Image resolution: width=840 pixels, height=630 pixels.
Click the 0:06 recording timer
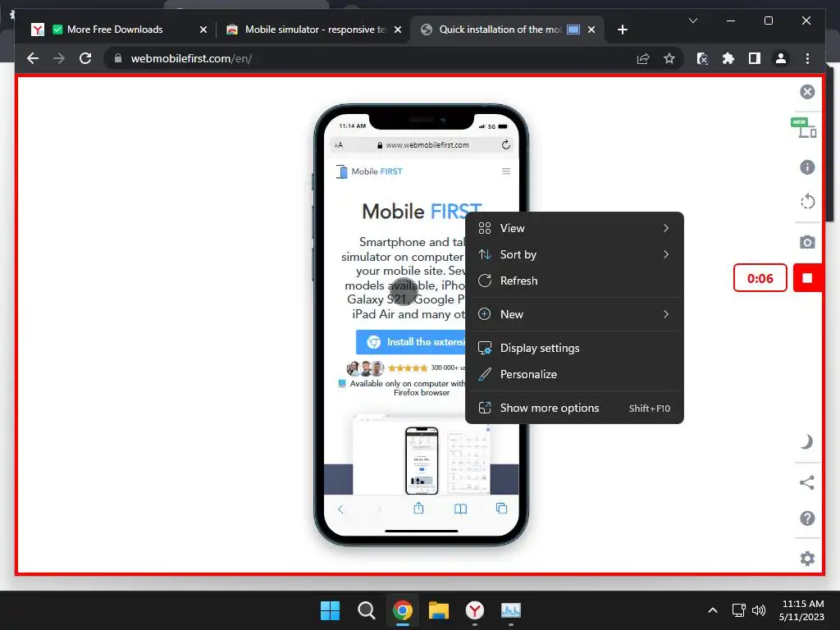pos(760,278)
